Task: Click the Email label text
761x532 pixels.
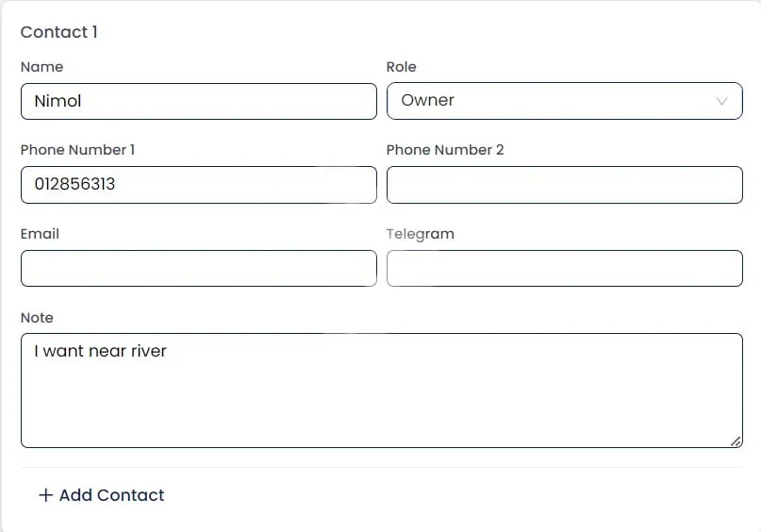Action: (40, 234)
